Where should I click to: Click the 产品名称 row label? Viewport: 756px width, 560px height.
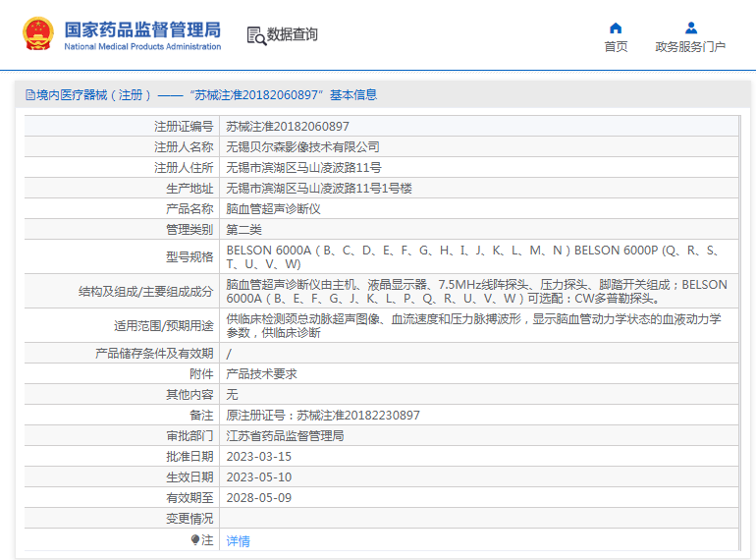pos(189,209)
